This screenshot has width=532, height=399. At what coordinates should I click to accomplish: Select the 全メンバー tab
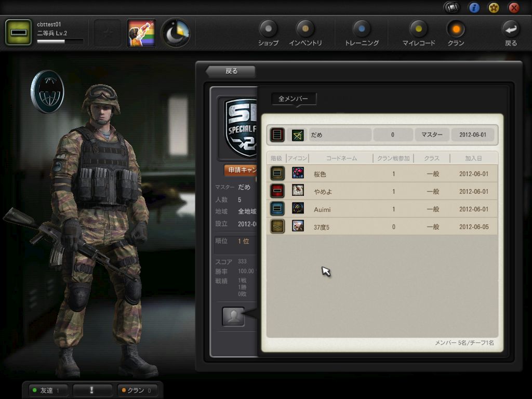[x=294, y=99]
